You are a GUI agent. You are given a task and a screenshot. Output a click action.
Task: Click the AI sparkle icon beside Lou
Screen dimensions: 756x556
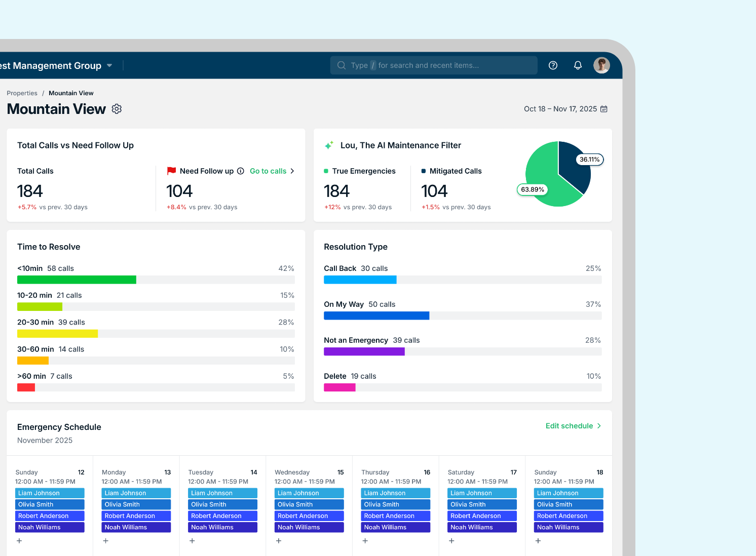329,145
